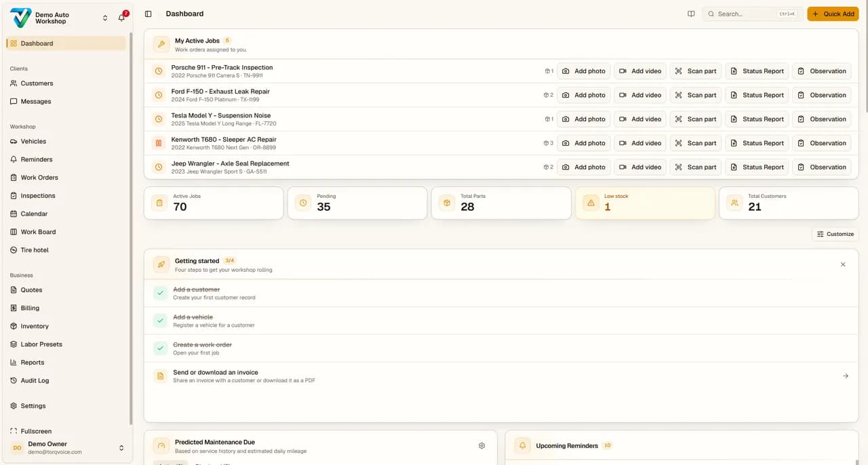The image size is (868, 465).
Task: Add Observation to the Tesla Model Y job
Action: pyautogui.click(x=822, y=119)
